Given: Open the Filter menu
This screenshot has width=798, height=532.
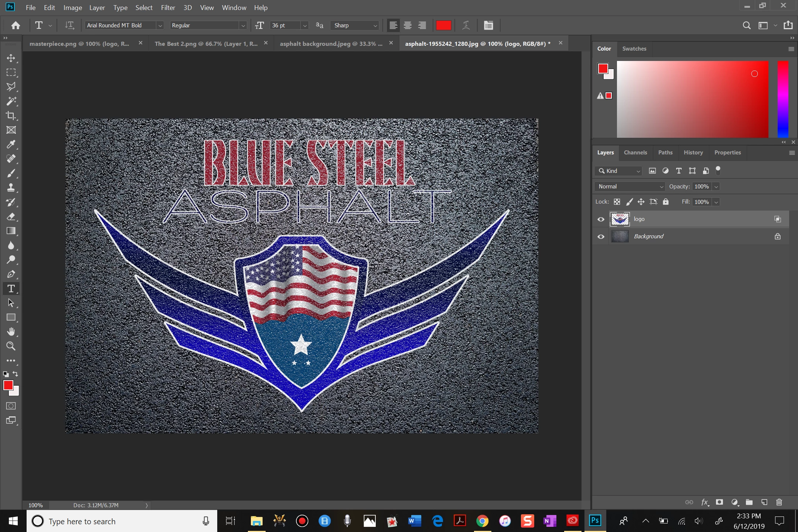Looking at the screenshot, I should point(168,8).
